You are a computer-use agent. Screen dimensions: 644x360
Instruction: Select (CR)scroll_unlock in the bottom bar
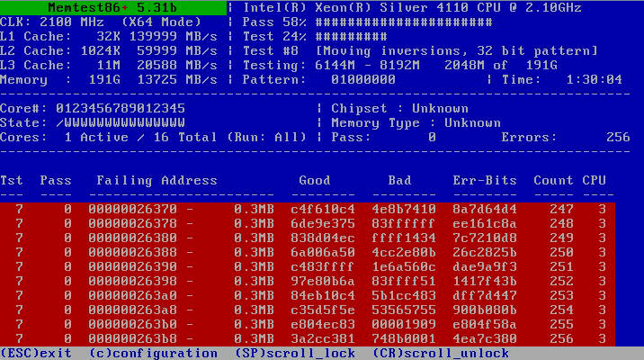click(441, 353)
